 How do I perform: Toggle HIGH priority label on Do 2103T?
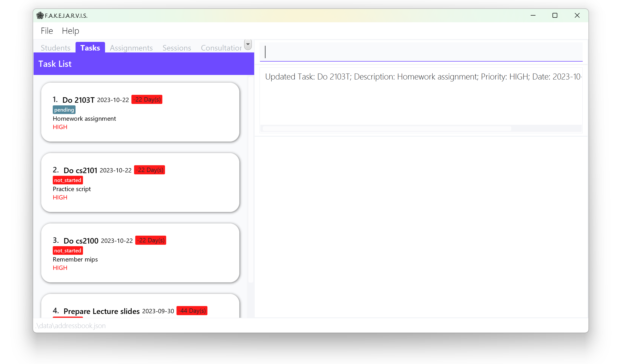[60, 127]
